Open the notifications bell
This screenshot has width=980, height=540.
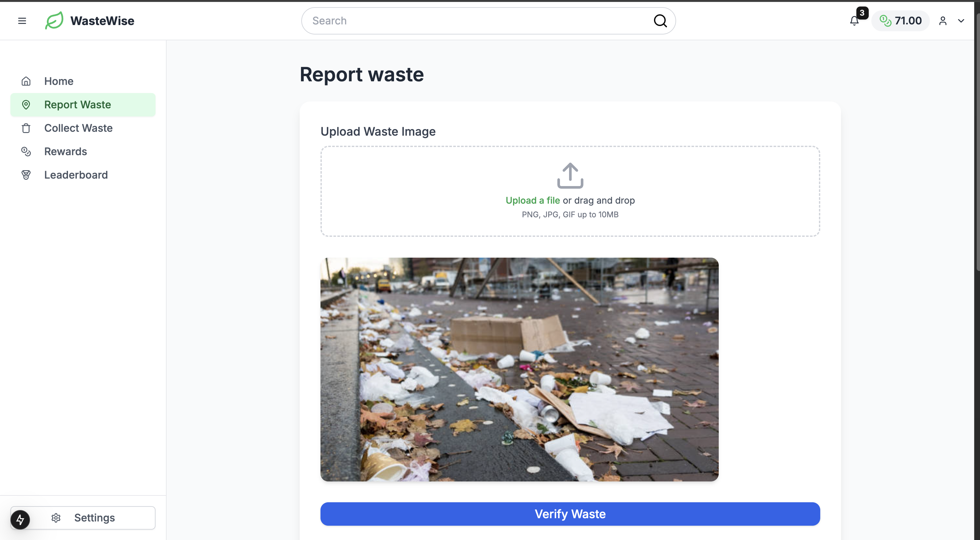[854, 21]
